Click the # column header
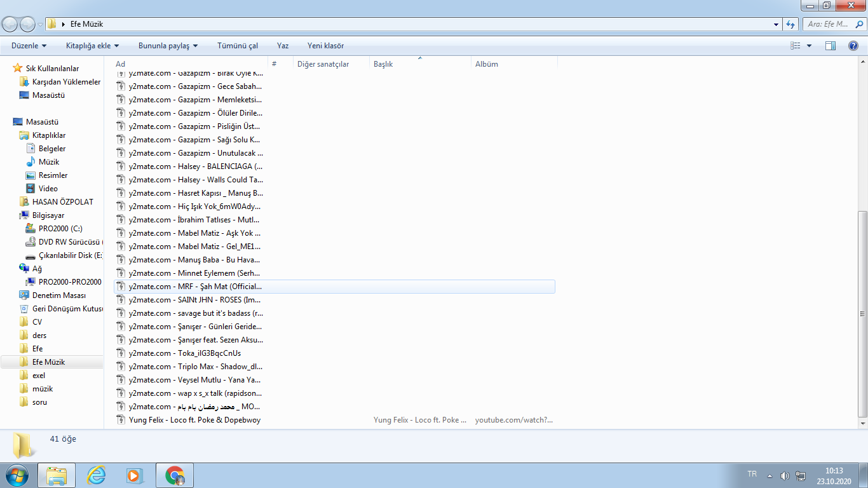The image size is (868, 488). click(x=281, y=64)
